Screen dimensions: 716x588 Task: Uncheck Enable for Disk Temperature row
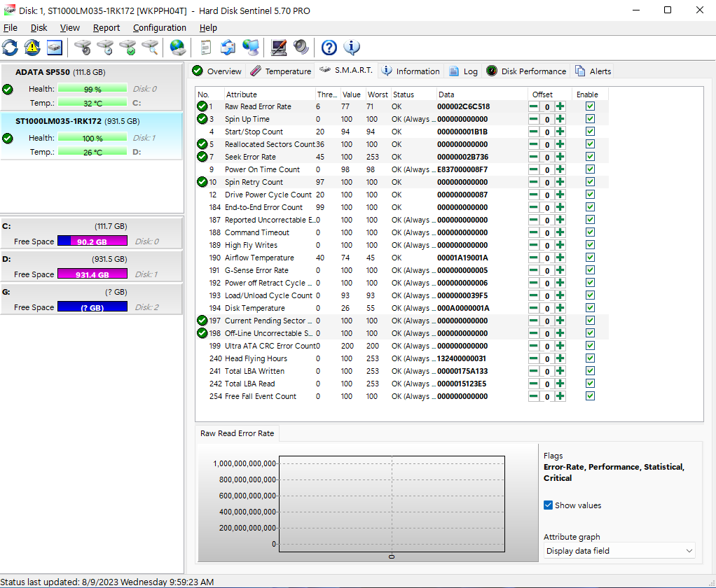[x=590, y=308]
